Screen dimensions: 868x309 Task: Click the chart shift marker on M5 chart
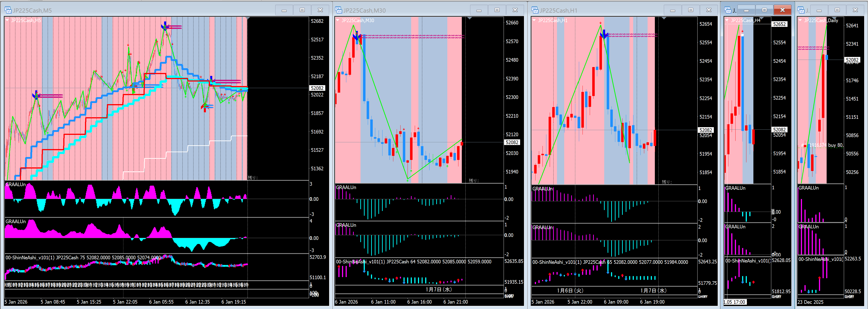pyautogui.click(x=248, y=18)
